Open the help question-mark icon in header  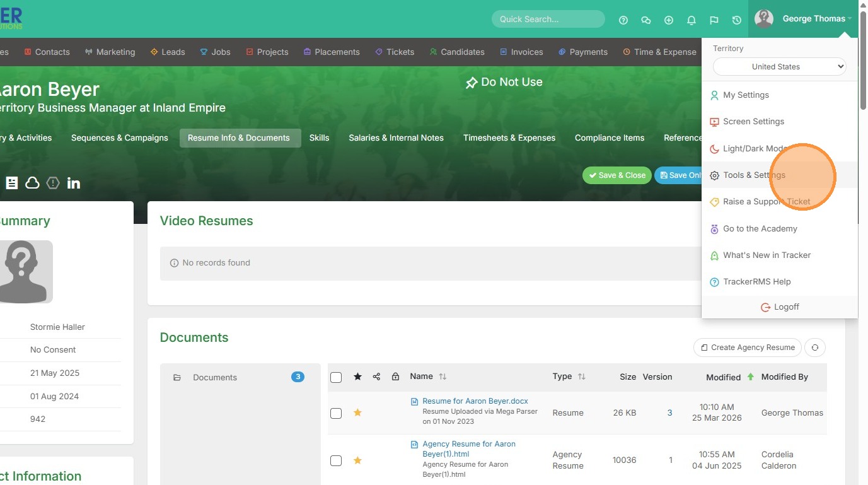pyautogui.click(x=623, y=20)
